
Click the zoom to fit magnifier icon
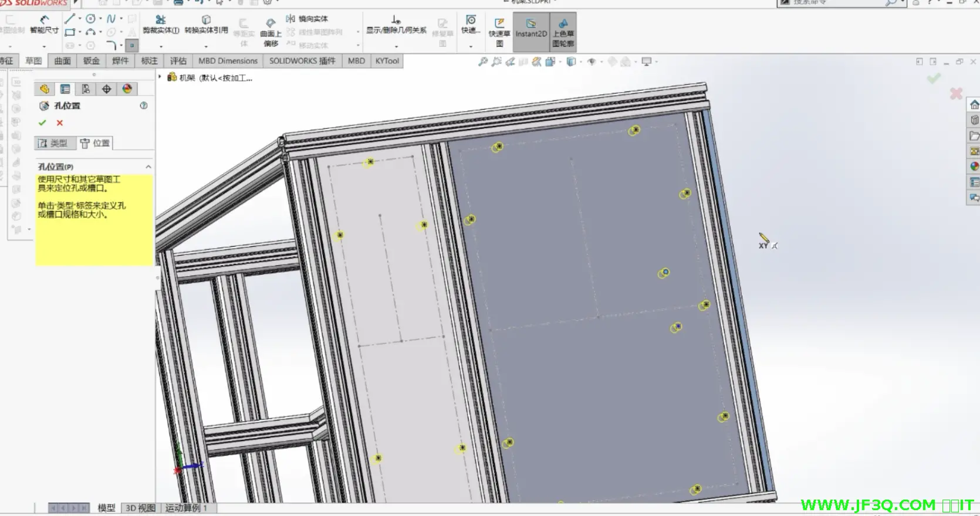click(483, 62)
